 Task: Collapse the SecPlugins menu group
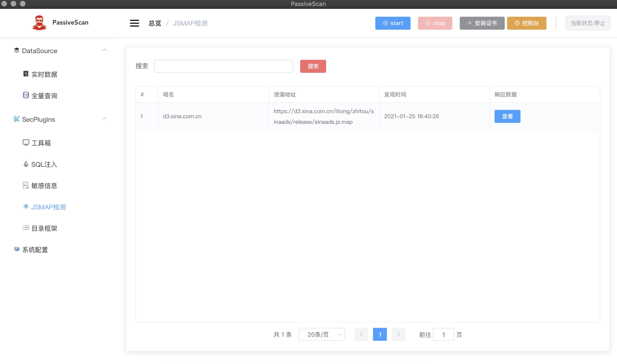point(104,119)
